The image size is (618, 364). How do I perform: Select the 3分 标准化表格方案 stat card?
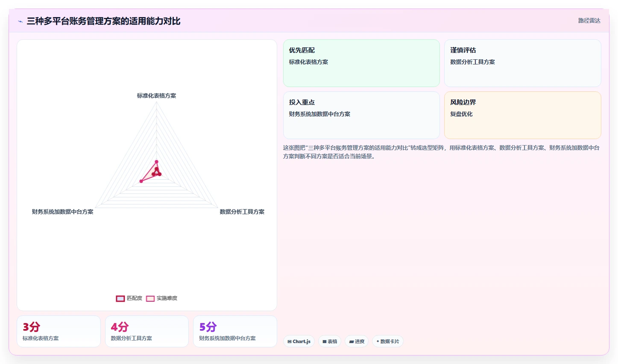(x=59, y=332)
